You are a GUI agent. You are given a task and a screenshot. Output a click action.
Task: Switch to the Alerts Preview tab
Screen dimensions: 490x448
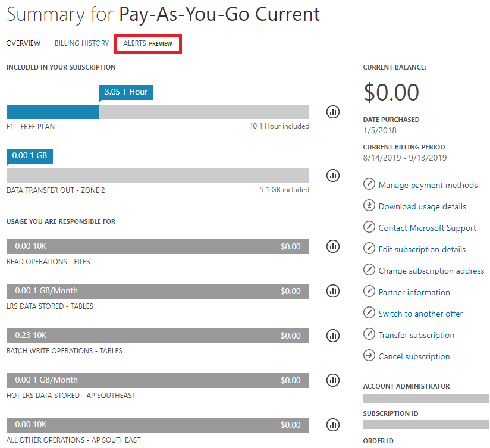(x=148, y=43)
